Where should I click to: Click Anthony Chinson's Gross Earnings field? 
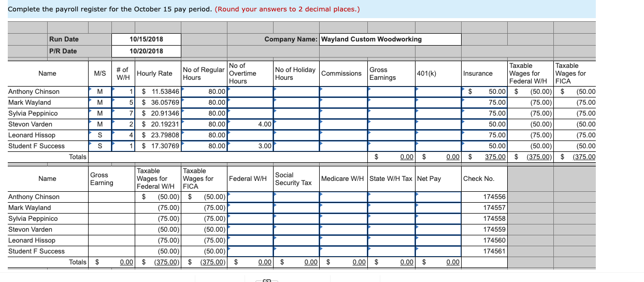(391, 92)
